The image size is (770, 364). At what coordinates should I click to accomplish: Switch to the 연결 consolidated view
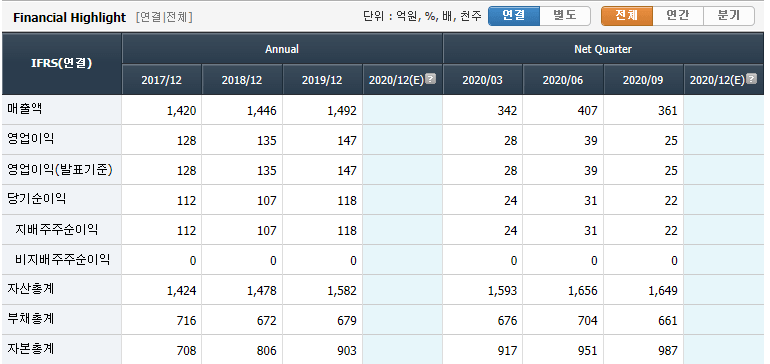514,16
